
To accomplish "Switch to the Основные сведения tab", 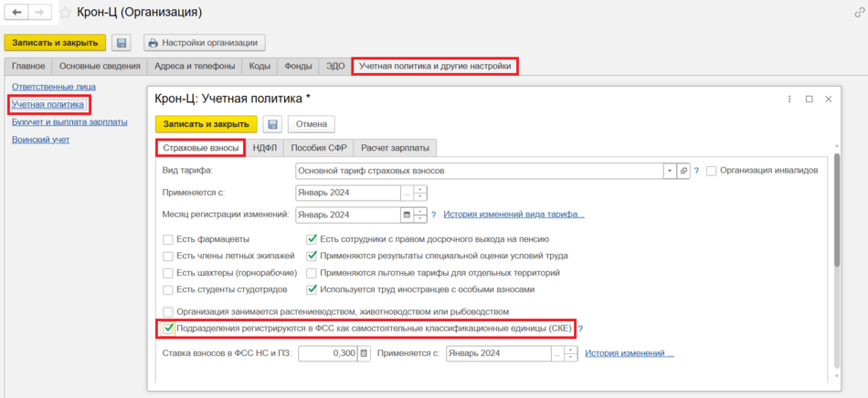I will point(100,67).
